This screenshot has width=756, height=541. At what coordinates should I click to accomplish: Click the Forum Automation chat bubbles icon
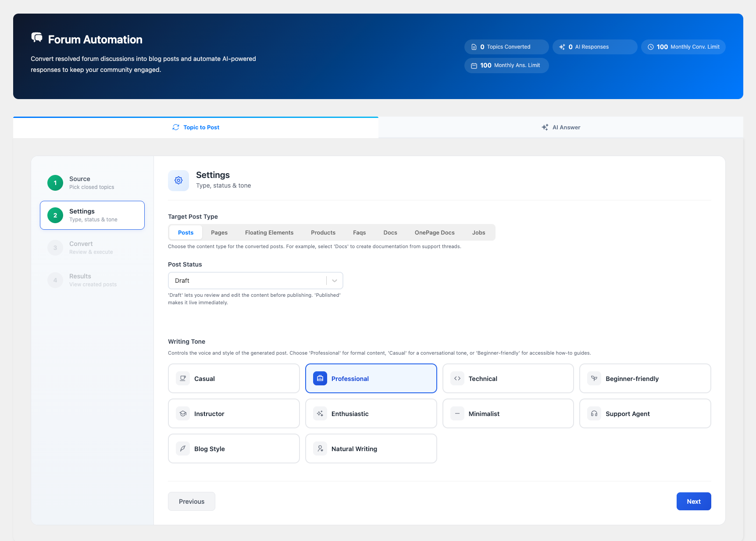click(x=37, y=38)
